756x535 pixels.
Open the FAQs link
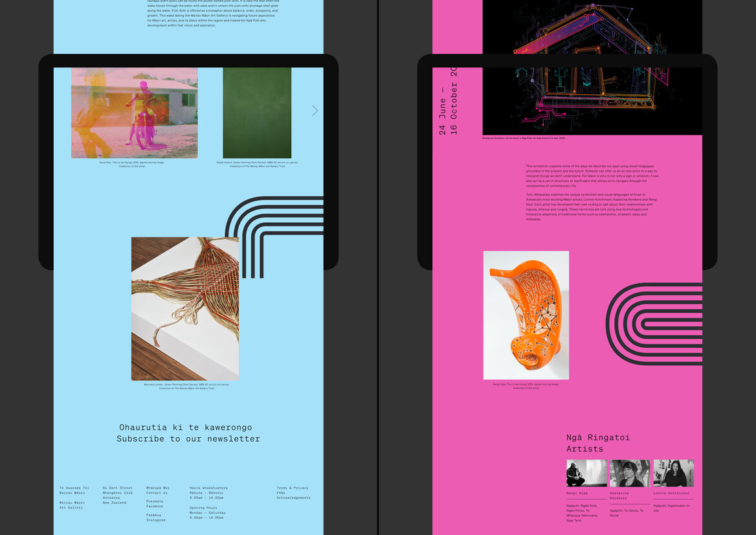click(280, 492)
